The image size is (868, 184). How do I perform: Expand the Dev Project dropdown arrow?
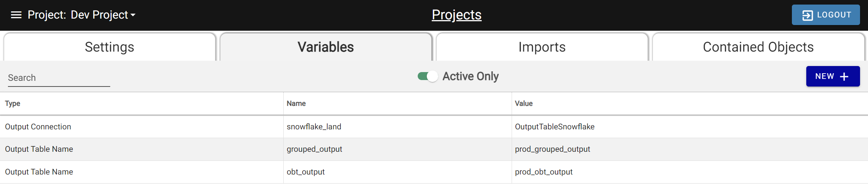(133, 15)
